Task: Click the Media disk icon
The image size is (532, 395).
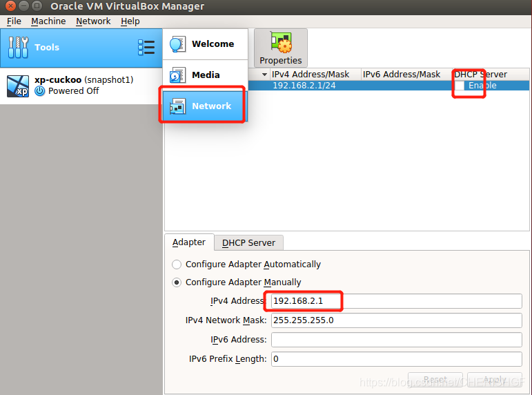Action: tap(177, 75)
